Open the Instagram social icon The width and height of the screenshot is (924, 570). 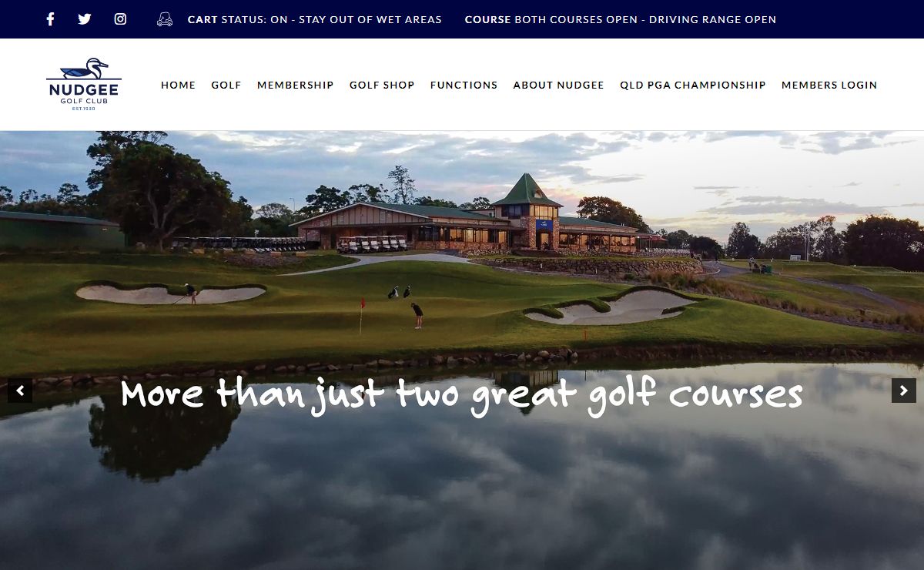pyautogui.click(x=120, y=19)
